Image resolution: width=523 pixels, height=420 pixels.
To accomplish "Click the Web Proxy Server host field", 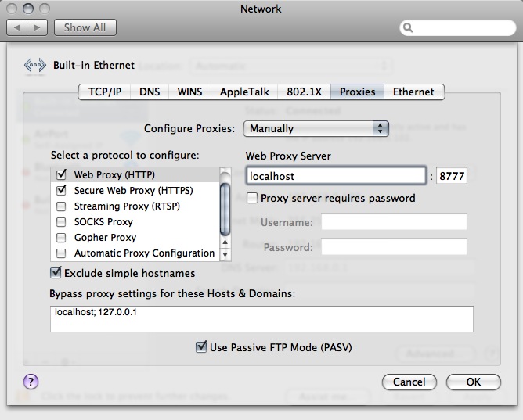I will [336, 175].
